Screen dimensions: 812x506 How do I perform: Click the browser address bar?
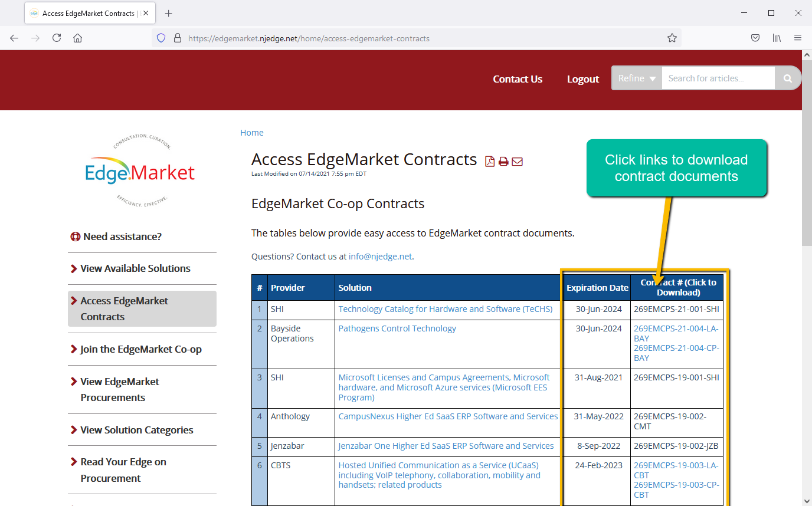[x=416, y=38]
